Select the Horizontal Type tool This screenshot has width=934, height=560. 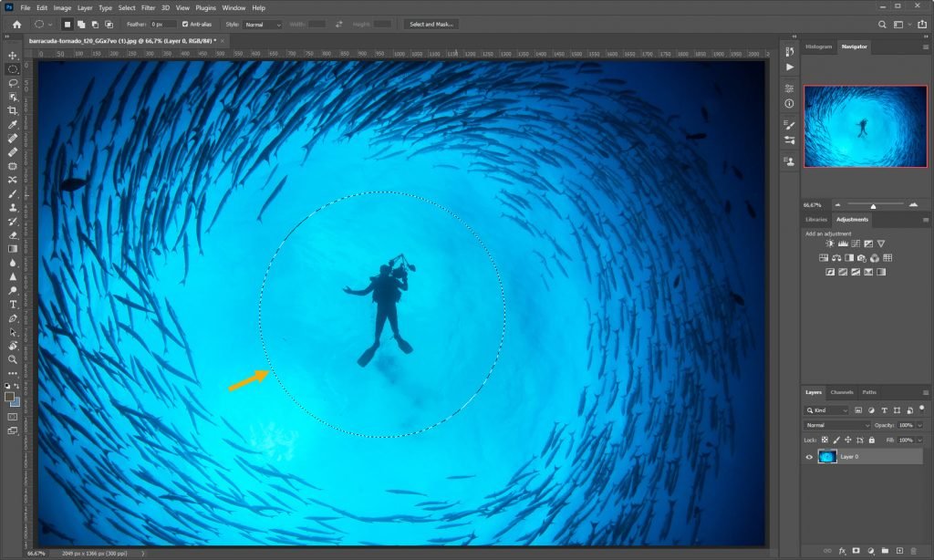13,305
